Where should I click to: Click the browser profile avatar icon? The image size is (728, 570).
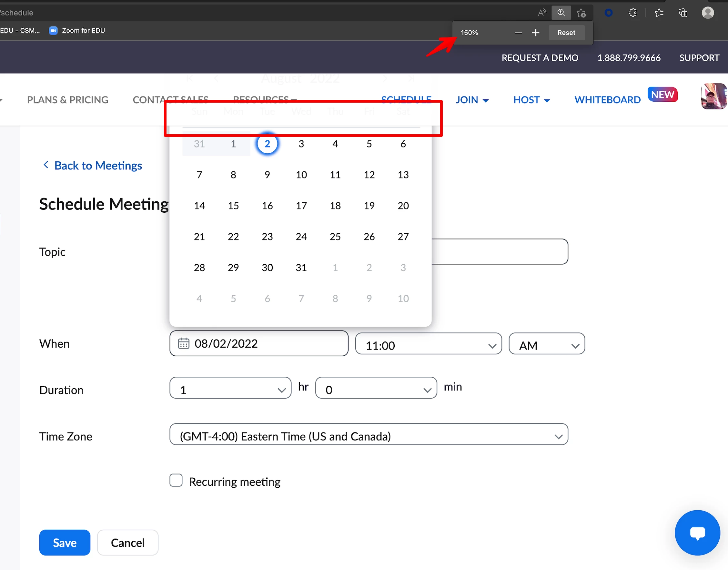point(707,13)
